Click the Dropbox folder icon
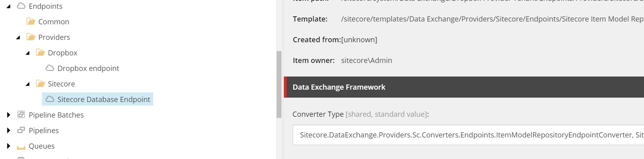644x159 pixels. pyautogui.click(x=40, y=52)
